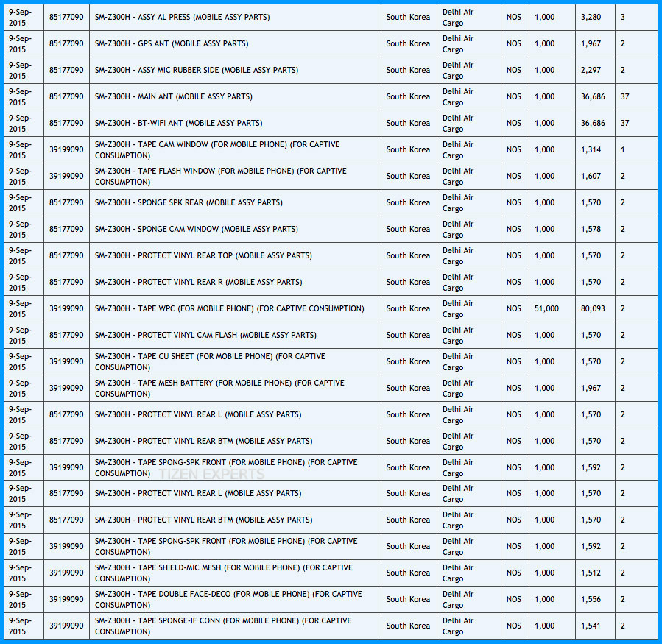The height and width of the screenshot is (644, 662).
Task: Click the ASSY AL PRESS description cell
Action: pos(182,17)
